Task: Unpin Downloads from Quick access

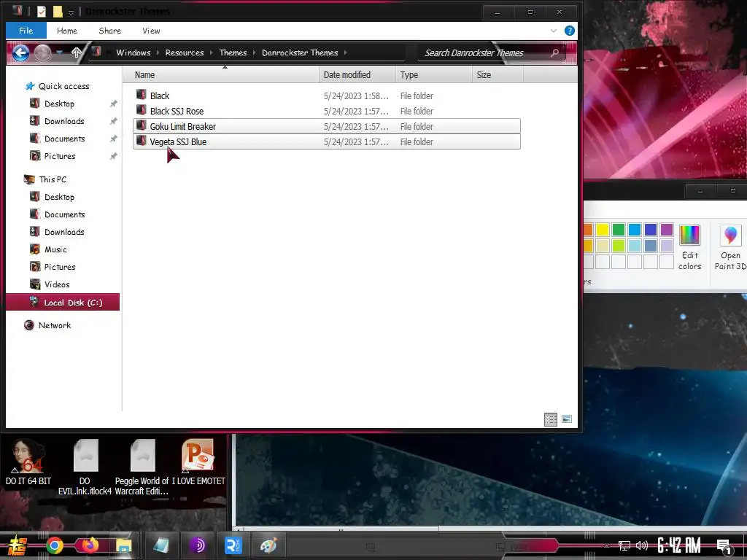Action: point(113,122)
